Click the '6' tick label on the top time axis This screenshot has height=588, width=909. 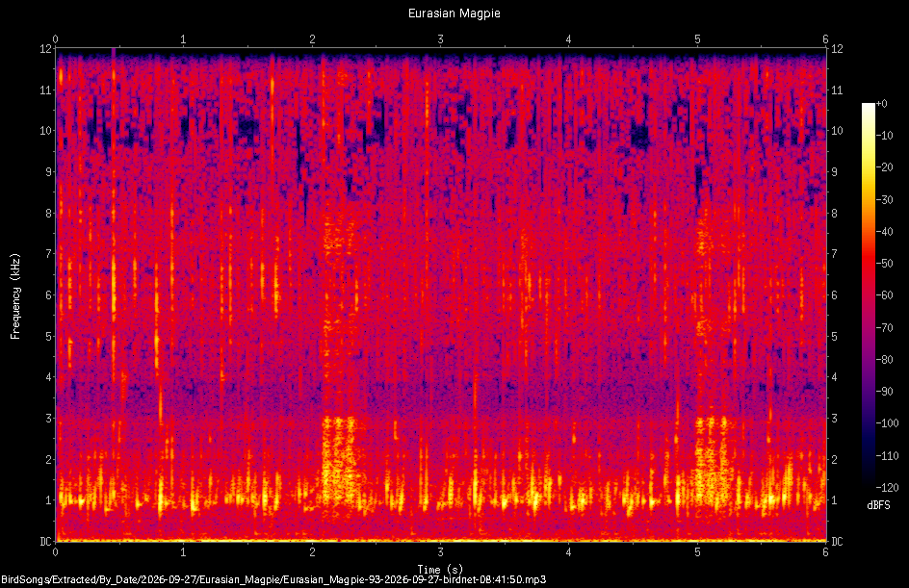pos(825,39)
